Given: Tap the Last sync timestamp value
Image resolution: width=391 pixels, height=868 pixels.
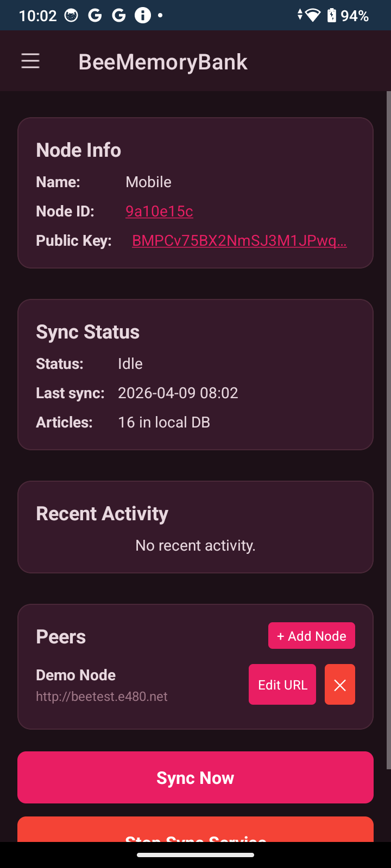Looking at the screenshot, I should click(x=178, y=393).
